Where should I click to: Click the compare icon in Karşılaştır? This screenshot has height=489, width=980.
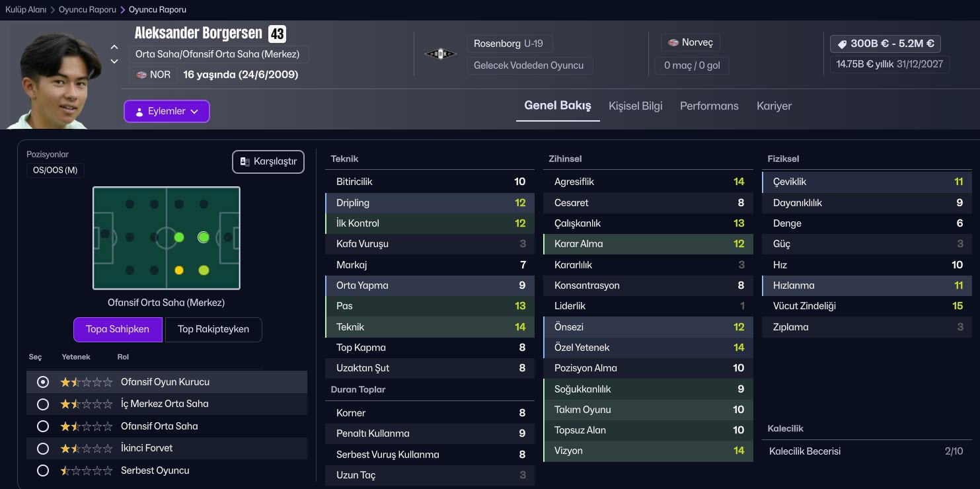(x=245, y=162)
